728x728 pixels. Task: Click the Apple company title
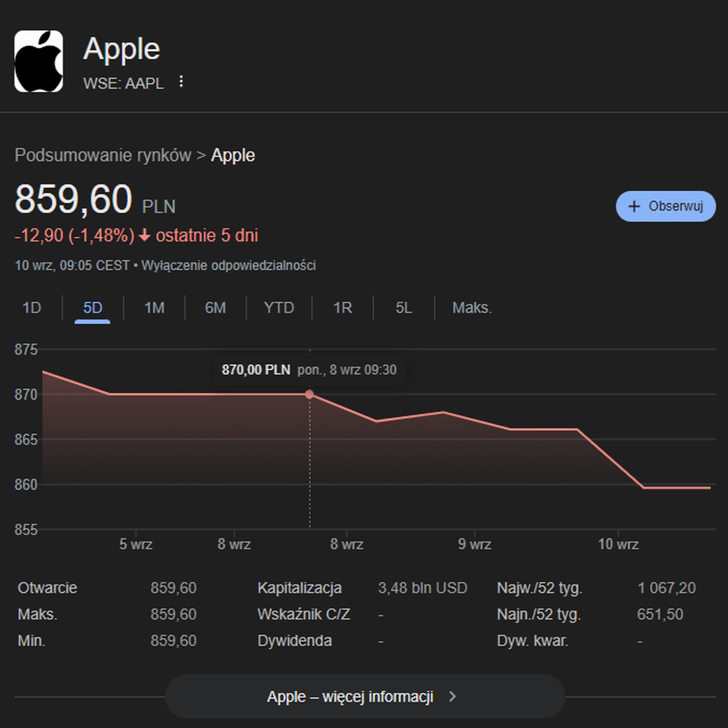122,49
